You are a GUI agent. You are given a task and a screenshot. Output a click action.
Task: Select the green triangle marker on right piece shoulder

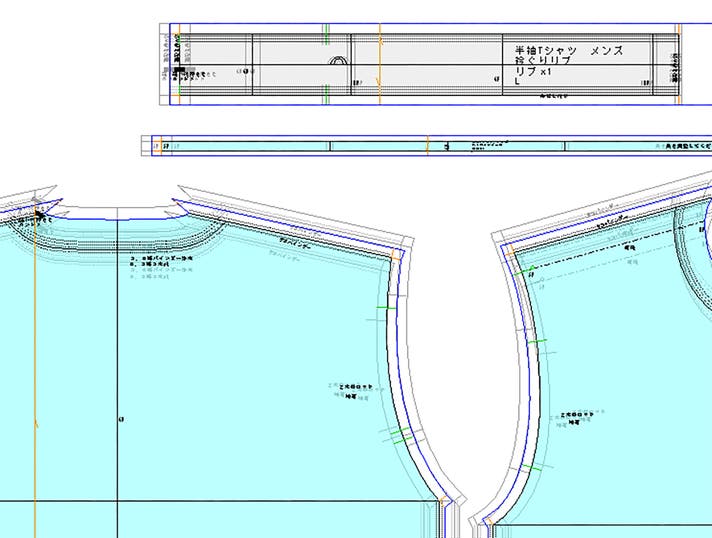tap(533, 268)
